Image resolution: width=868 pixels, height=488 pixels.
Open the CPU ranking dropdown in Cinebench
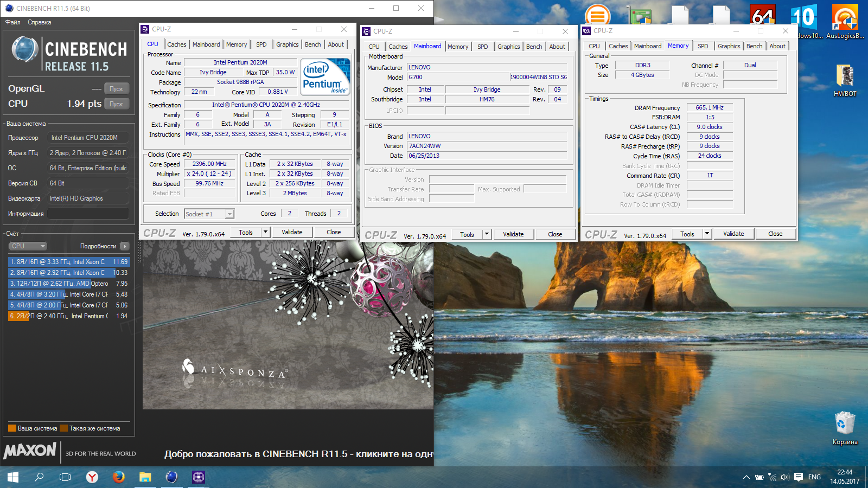point(28,246)
